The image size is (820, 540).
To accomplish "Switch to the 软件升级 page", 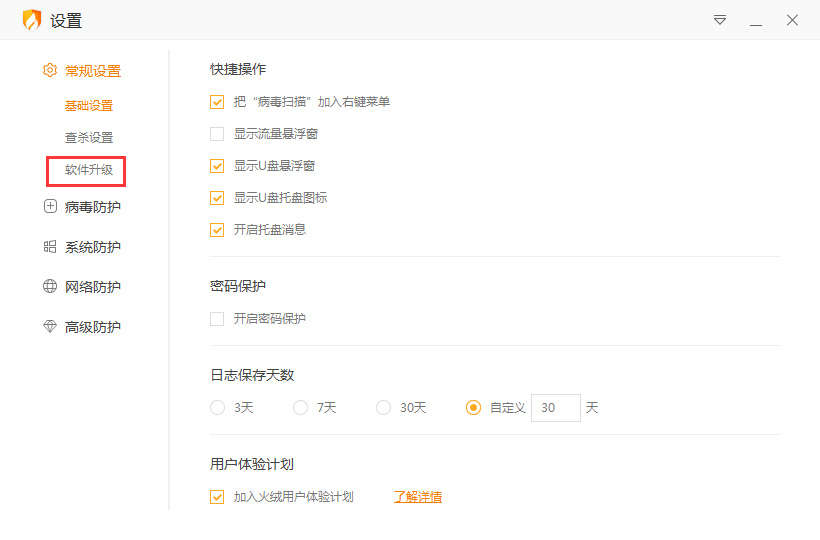I will click(x=89, y=170).
